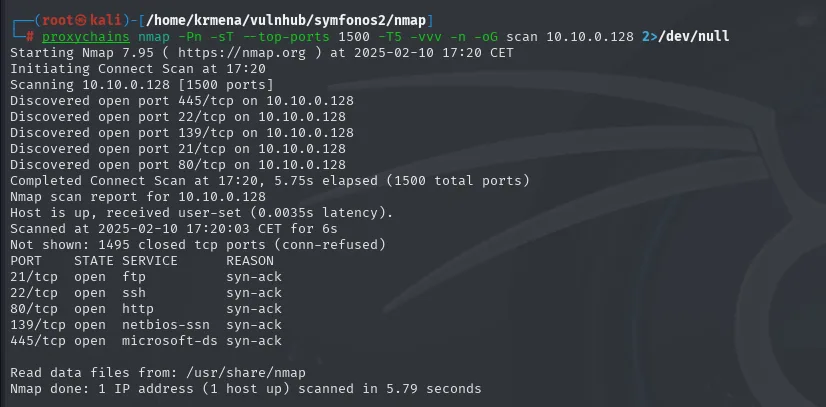Click the REASON column header
This screenshot has width=826, height=407.
pyautogui.click(x=250, y=261)
